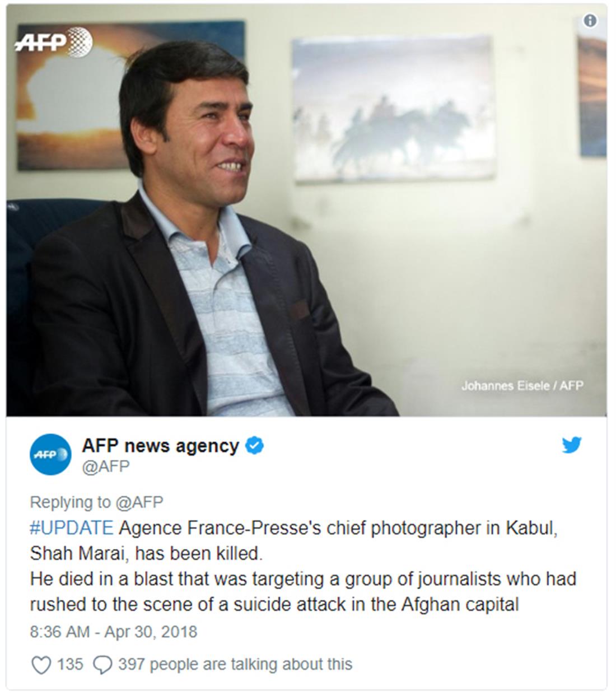
Task: Click the 135 likes count
Action: 70,664
